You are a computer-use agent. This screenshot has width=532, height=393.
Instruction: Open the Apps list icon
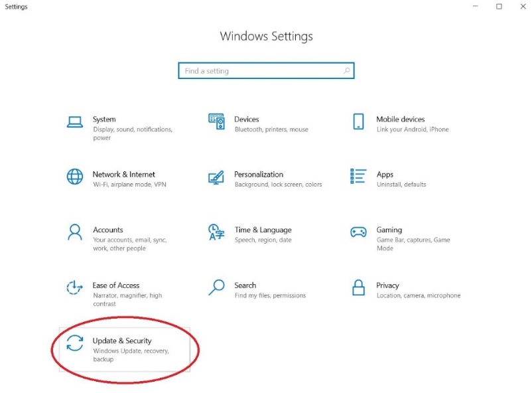[x=358, y=177]
